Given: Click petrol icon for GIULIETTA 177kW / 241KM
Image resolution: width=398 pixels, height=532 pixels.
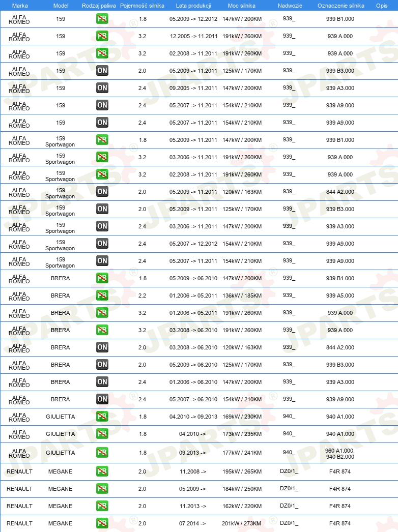Looking at the screenshot, I should point(102,453).
